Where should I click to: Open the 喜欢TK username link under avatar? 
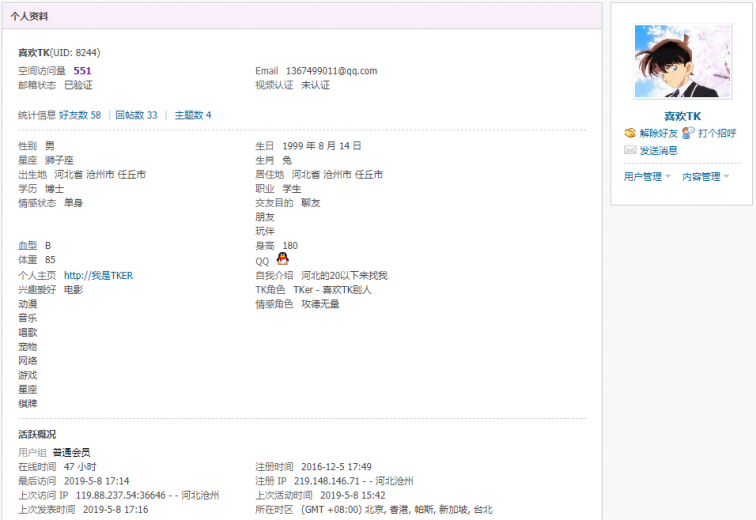[682, 116]
